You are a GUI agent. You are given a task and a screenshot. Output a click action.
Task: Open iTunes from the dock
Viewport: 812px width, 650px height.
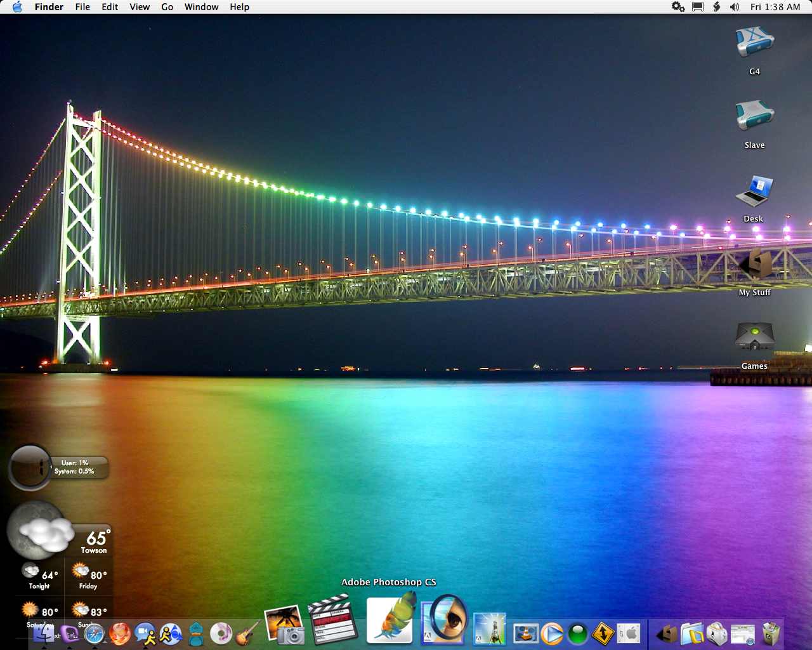tap(221, 633)
